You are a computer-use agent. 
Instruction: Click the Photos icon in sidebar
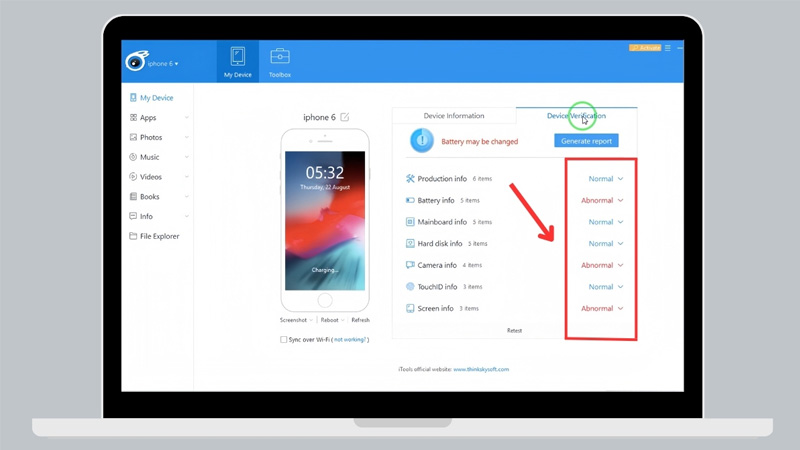(133, 137)
